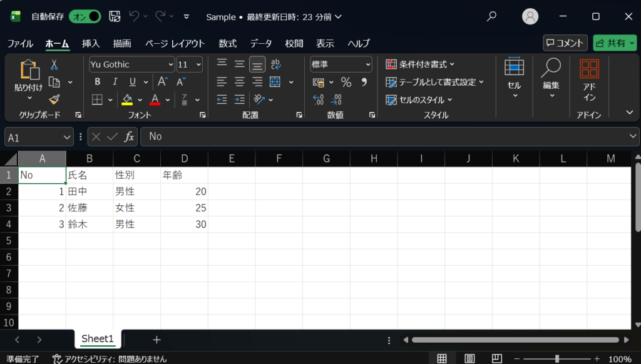Screen dimensions: 641x364
Task: Open the number format 標準 dropdown
Action: pyautogui.click(x=368, y=64)
